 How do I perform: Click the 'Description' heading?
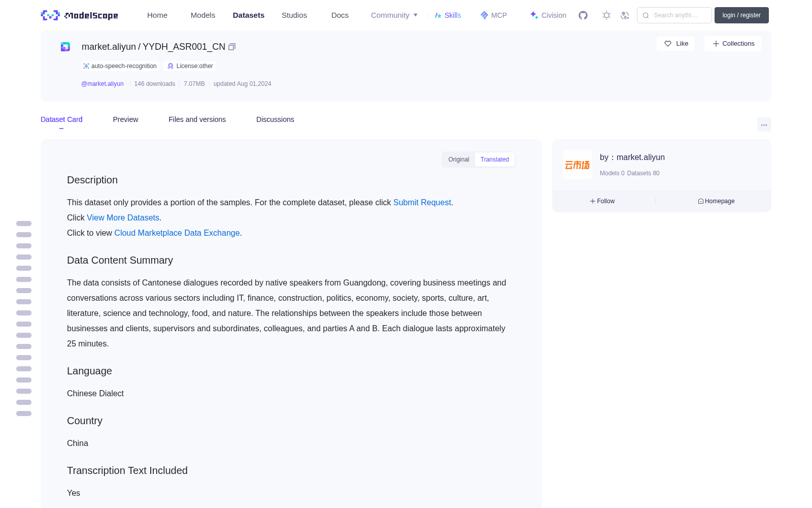[x=92, y=180]
